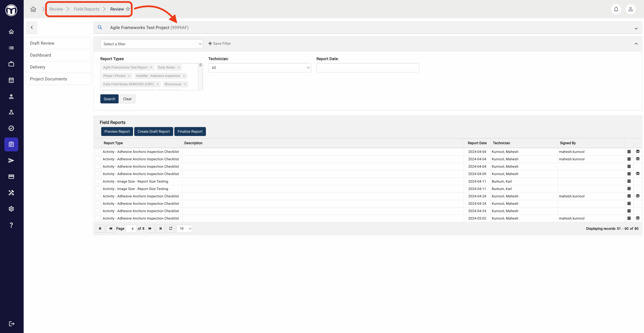The image size is (644, 333).
Task: Click the logout icon at sidebar bottom
Action: [x=11, y=324]
